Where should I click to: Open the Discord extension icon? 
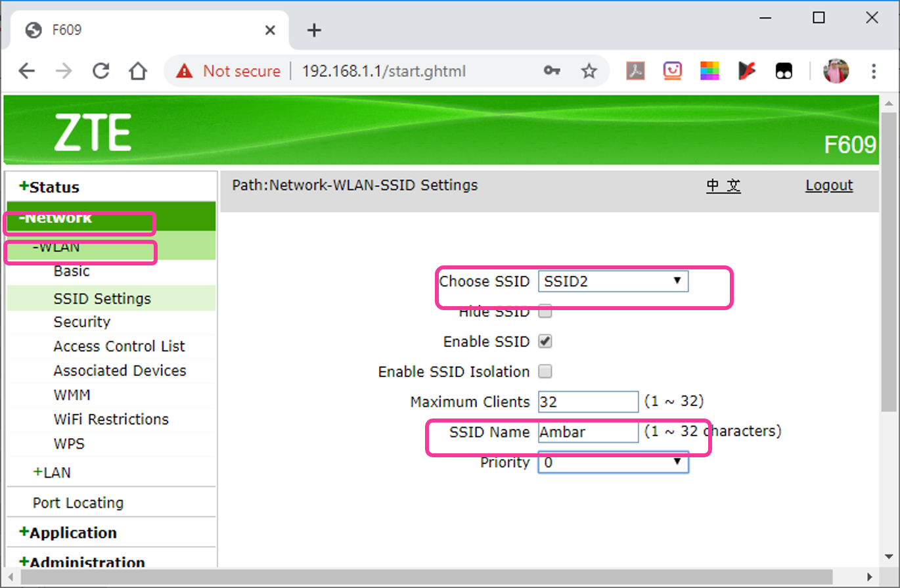[784, 71]
